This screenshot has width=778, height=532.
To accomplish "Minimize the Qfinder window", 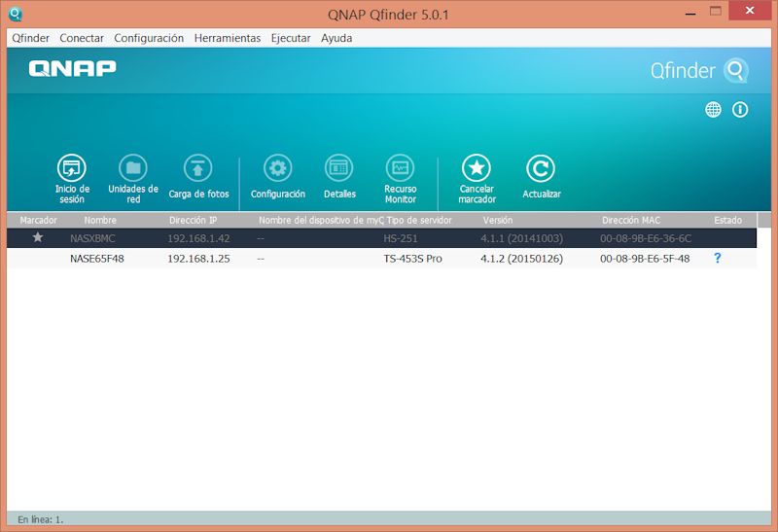I will pos(690,14).
